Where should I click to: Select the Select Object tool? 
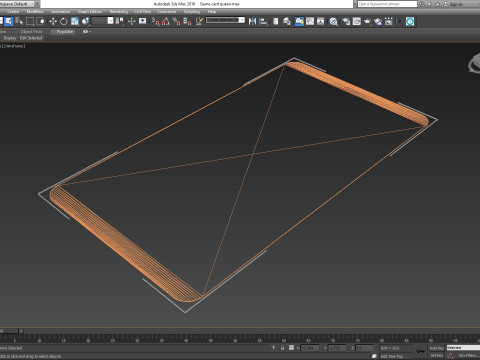(9, 21)
